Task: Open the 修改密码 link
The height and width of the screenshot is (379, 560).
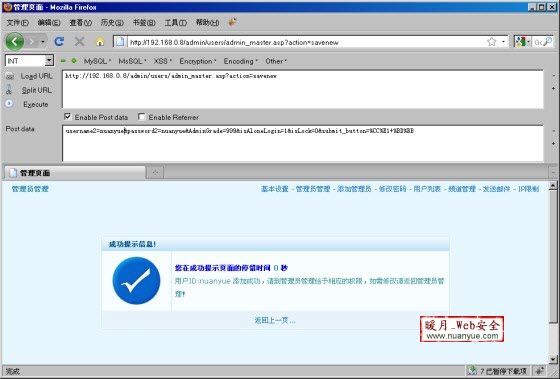Action: (x=392, y=189)
